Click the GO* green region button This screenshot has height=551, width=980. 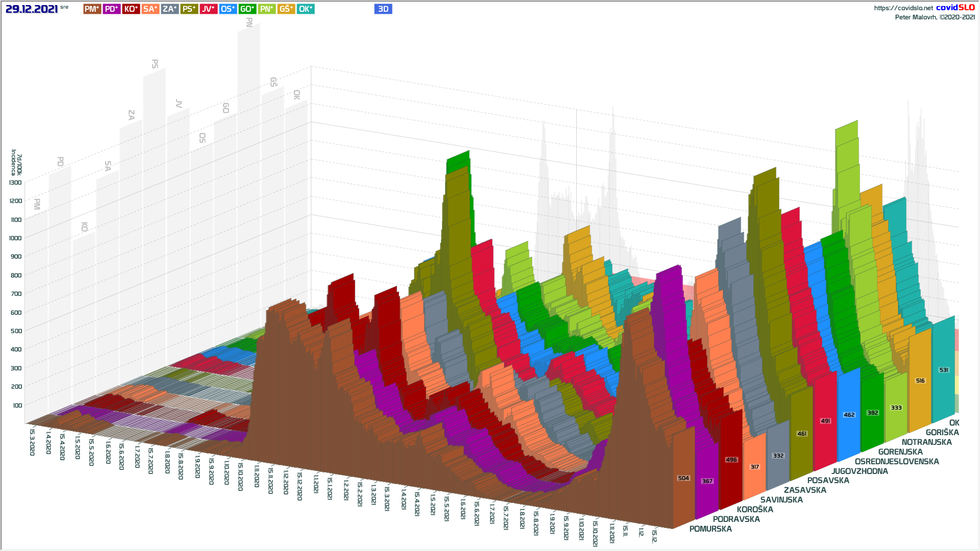coord(247,9)
